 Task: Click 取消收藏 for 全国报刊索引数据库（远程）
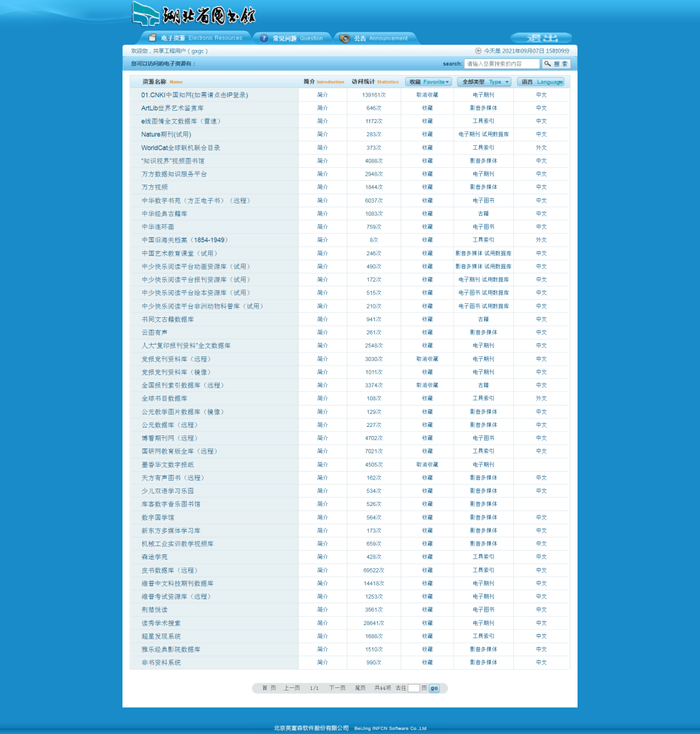click(427, 385)
